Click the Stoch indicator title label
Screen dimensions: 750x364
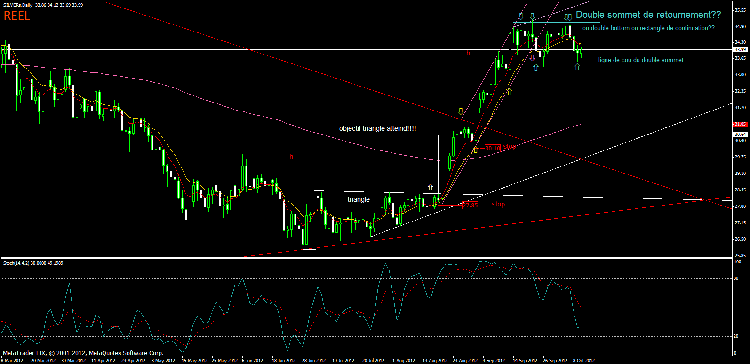point(33,263)
